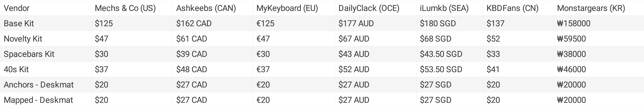Viewport: 644px width, 108px height.
Task: Click the DailyClack (OCE) header
Action: click(x=369, y=8)
